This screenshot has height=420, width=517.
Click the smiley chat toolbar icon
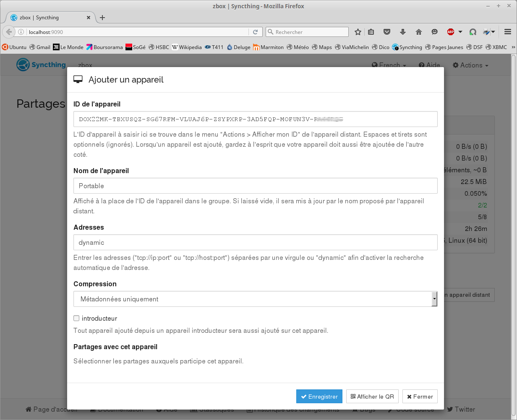(x=434, y=32)
